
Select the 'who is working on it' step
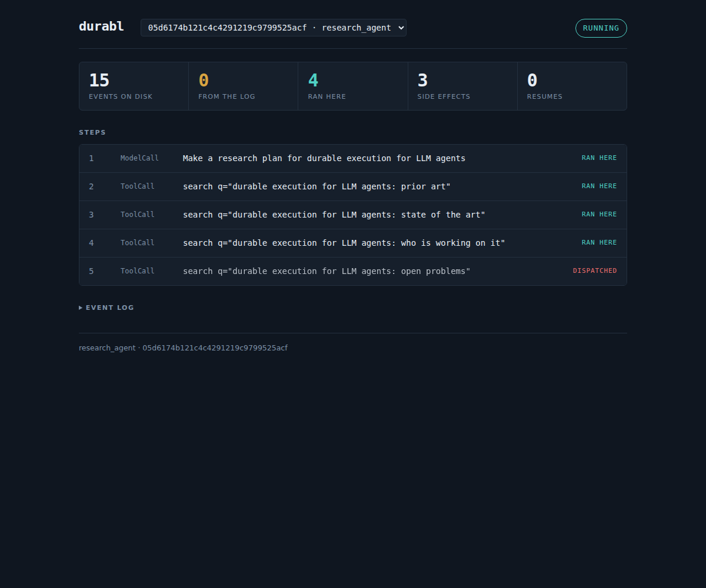pyautogui.click(x=353, y=243)
